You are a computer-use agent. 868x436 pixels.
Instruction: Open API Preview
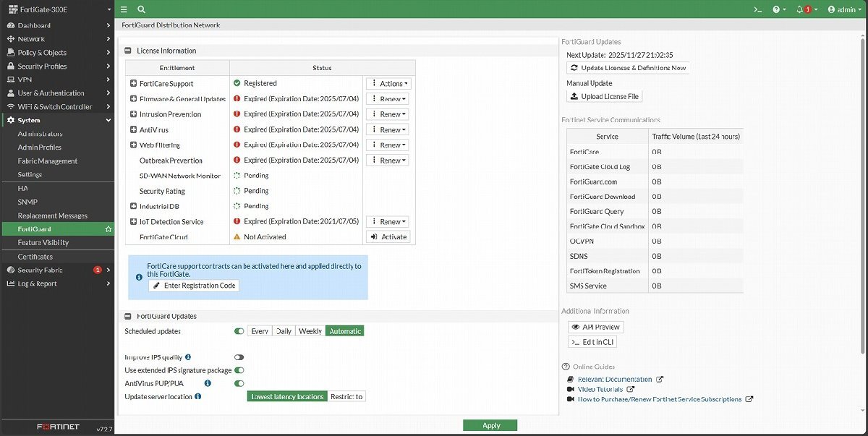595,327
